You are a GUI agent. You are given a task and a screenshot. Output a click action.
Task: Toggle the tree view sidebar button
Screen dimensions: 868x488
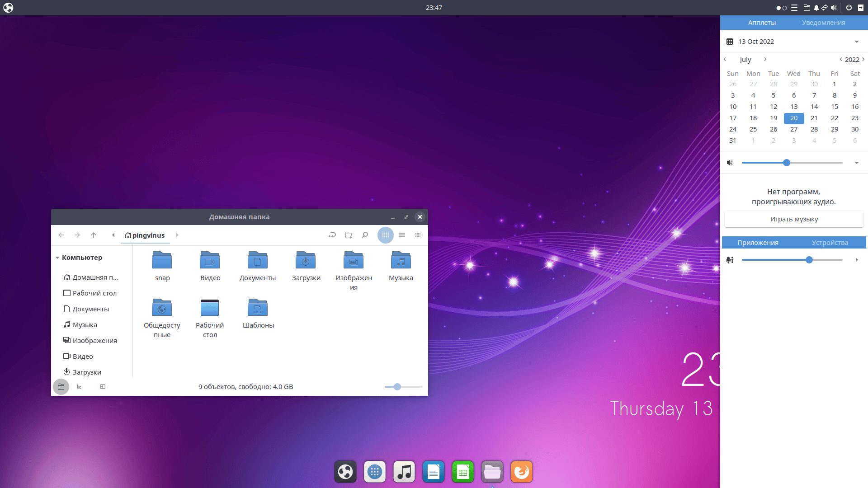[79, 387]
